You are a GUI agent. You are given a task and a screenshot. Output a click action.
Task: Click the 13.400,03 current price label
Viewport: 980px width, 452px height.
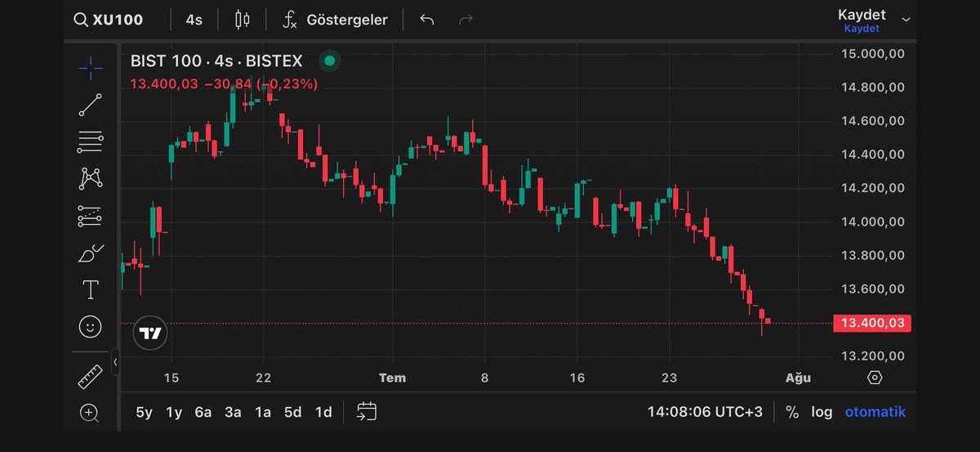coord(872,324)
